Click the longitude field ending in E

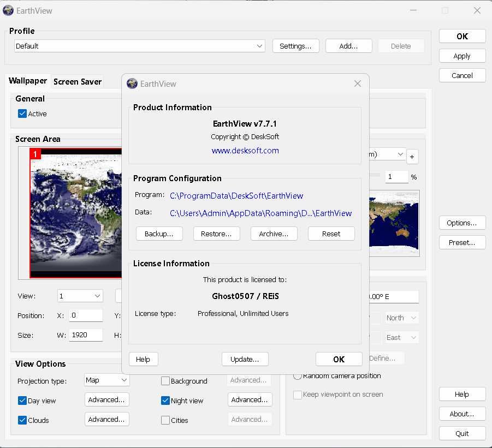tap(394, 297)
